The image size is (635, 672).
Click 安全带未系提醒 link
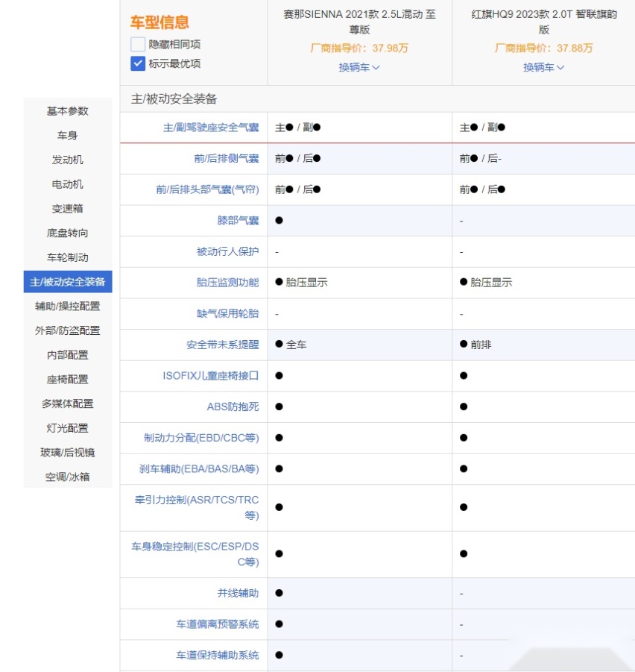pyautogui.click(x=223, y=345)
